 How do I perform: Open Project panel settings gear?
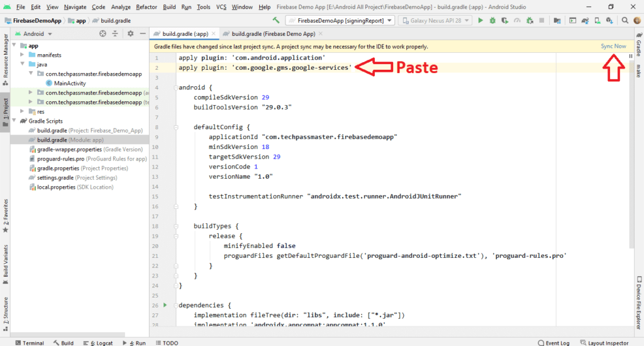[x=130, y=34]
